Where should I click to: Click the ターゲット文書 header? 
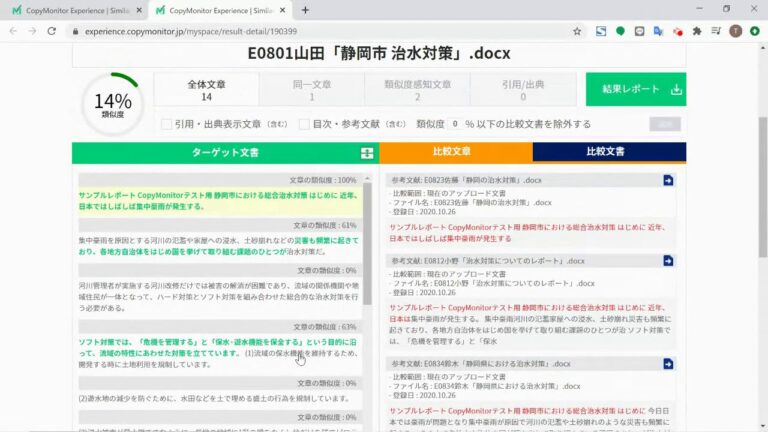(x=225, y=153)
